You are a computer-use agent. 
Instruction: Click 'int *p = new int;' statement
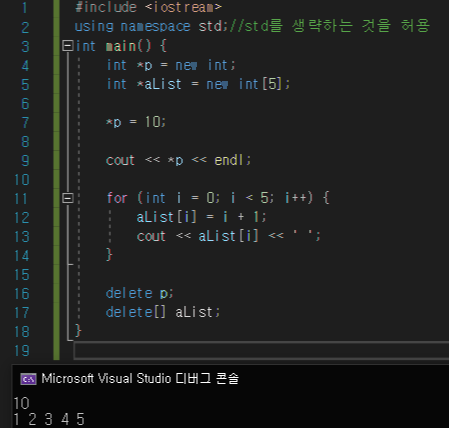171,65
